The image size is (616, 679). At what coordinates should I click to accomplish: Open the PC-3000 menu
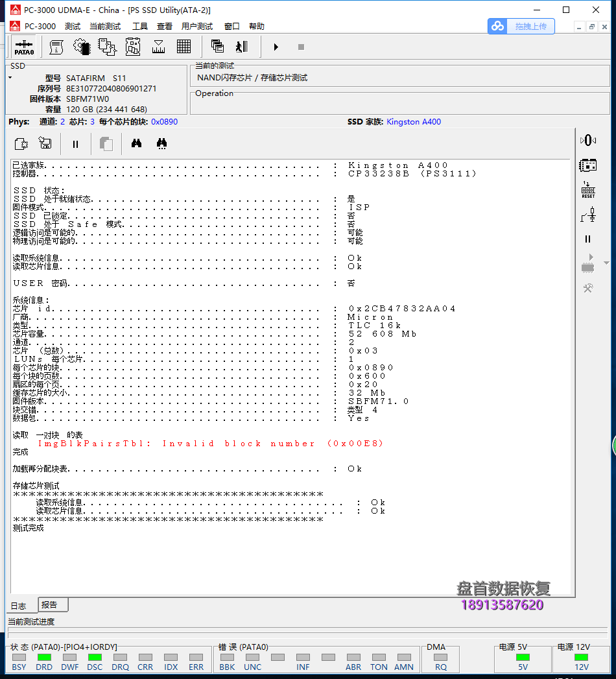point(40,27)
